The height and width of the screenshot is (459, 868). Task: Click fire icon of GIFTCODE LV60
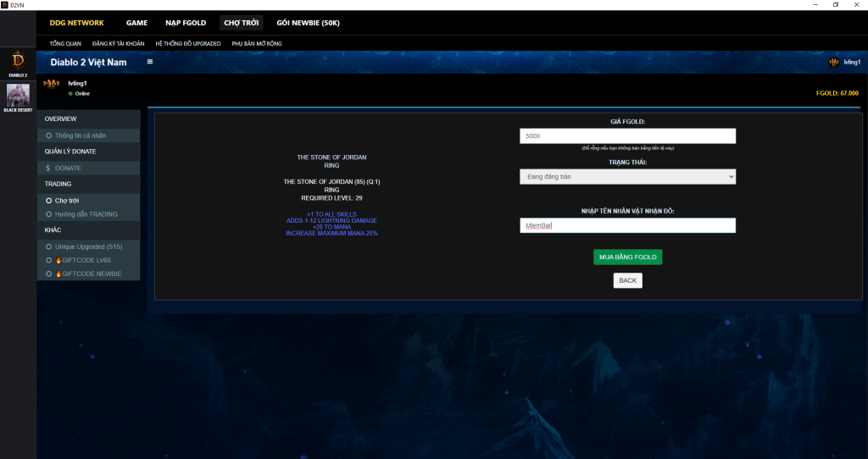(x=58, y=261)
